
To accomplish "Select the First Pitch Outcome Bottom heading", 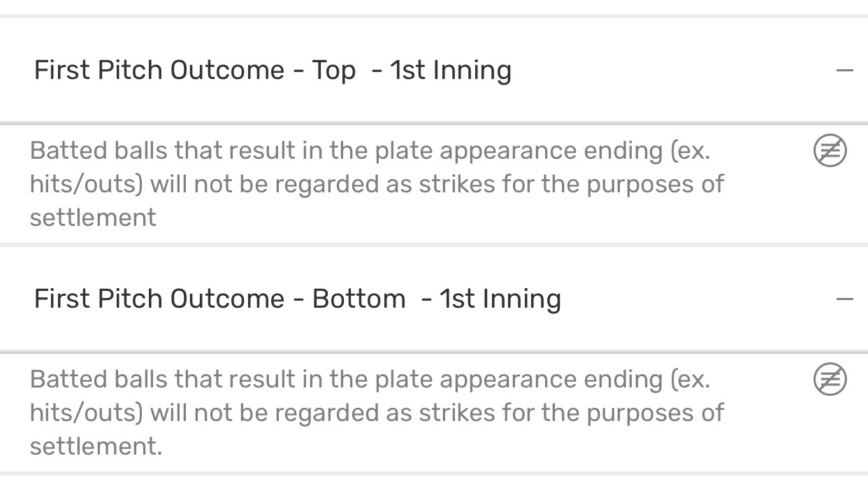I will pyautogui.click(x=297, y=299).
